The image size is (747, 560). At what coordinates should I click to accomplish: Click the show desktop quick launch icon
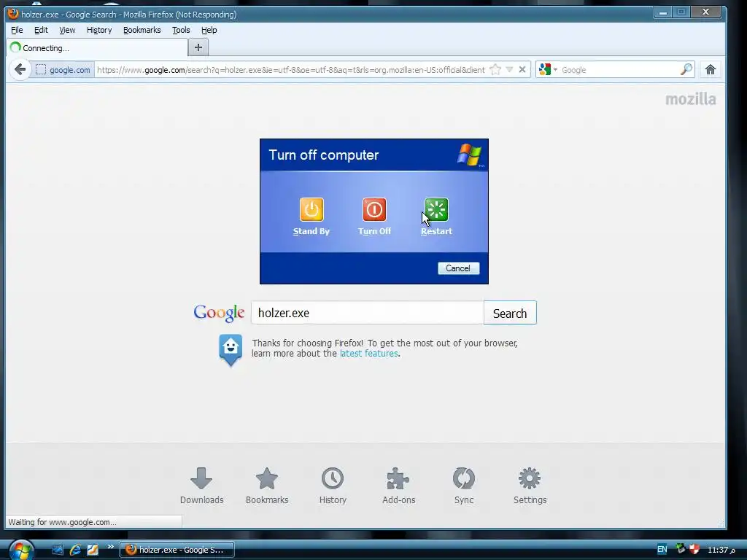point(58,550)
